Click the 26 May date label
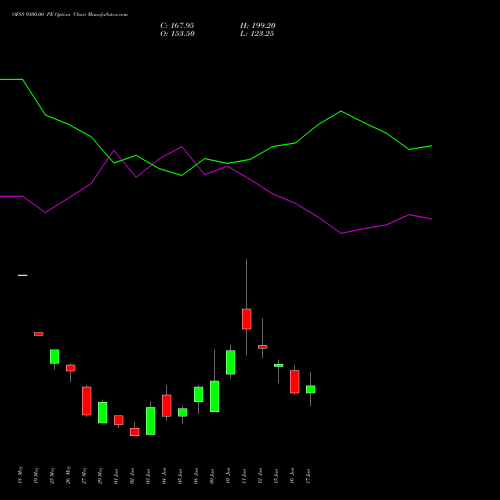The image size is (500, 500). point(68,475)
